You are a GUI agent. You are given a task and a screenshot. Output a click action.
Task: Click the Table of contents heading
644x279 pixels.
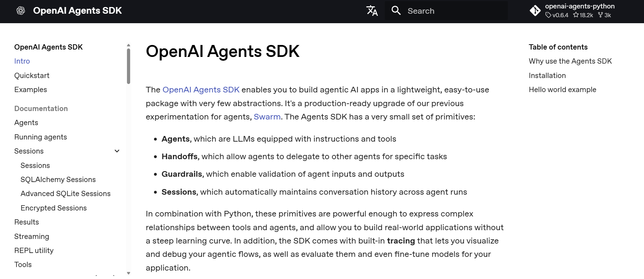[558, 47]
